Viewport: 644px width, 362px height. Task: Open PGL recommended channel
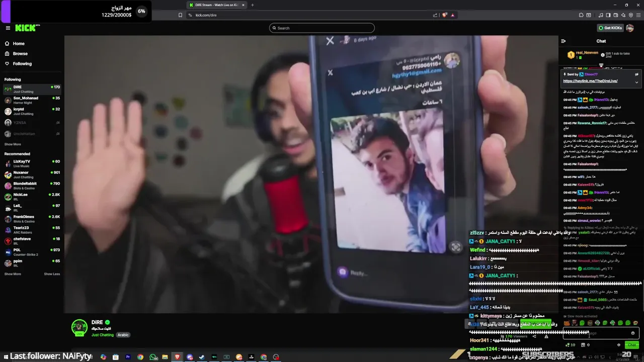(32, 252)
